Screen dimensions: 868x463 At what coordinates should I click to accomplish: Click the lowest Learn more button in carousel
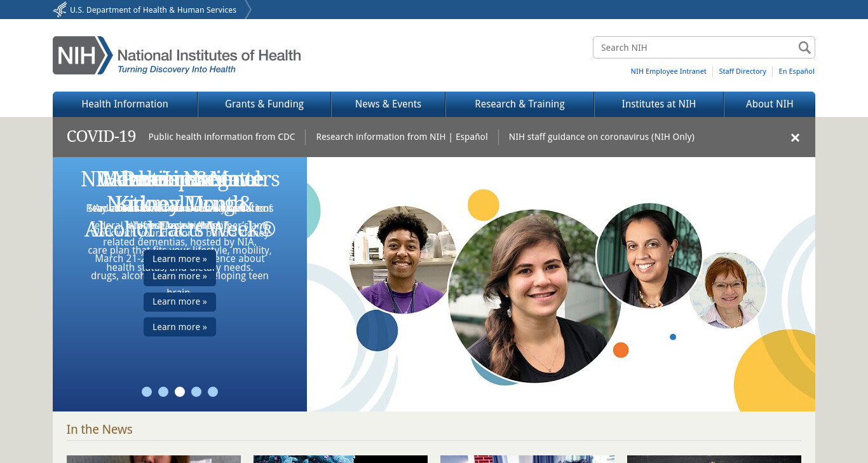tap(180, 327)
